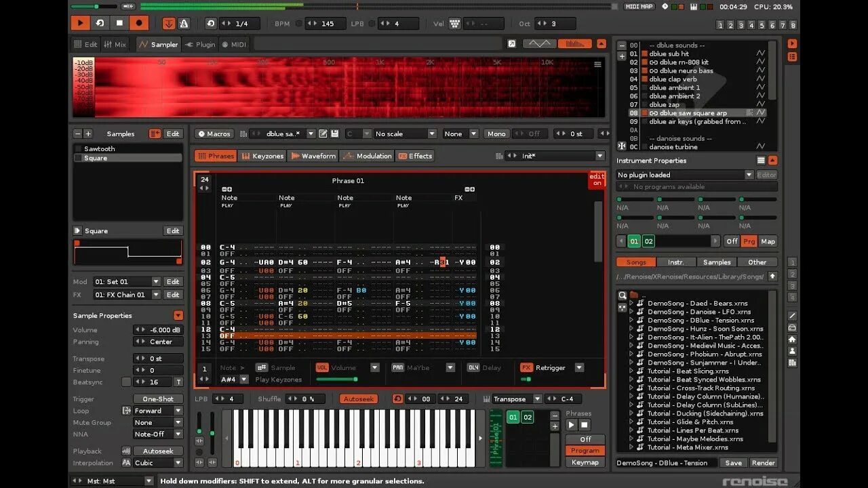The image size is (868, 488).
Task: Stop playback with the square stop button
Action: [x=119, y=23]
